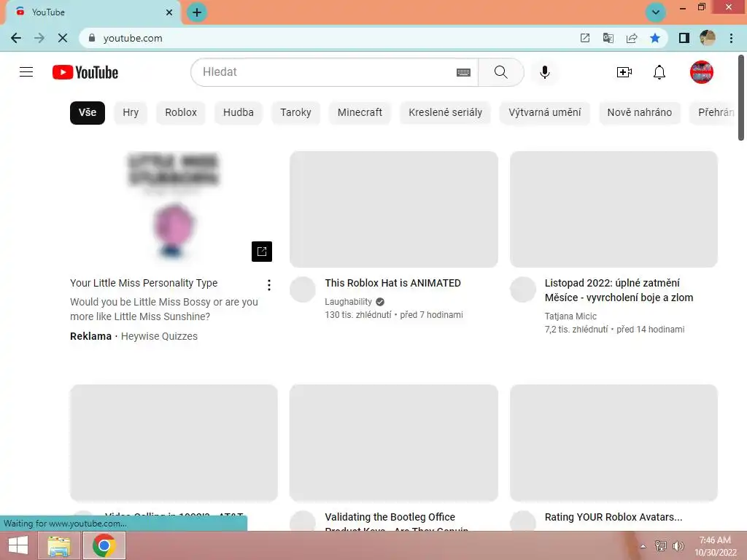747x560 pixels.
Task: Open thumbnail above 'This Roblox Hat is ANIMATED'
Action: [393, 209]
